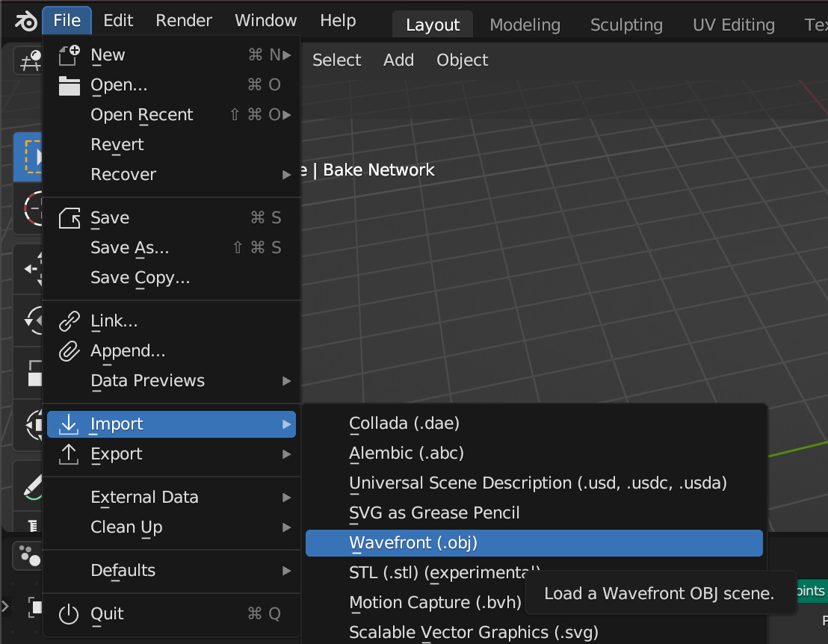Select Import in the File menu

[171, 424]
